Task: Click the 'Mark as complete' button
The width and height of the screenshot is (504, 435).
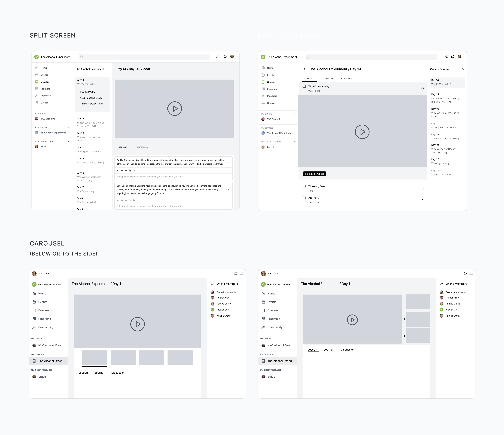Action: tap(314, 174)
